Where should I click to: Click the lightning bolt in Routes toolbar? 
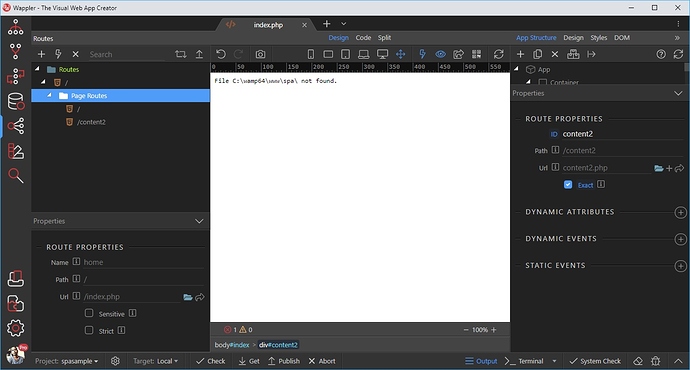point(58,54)
